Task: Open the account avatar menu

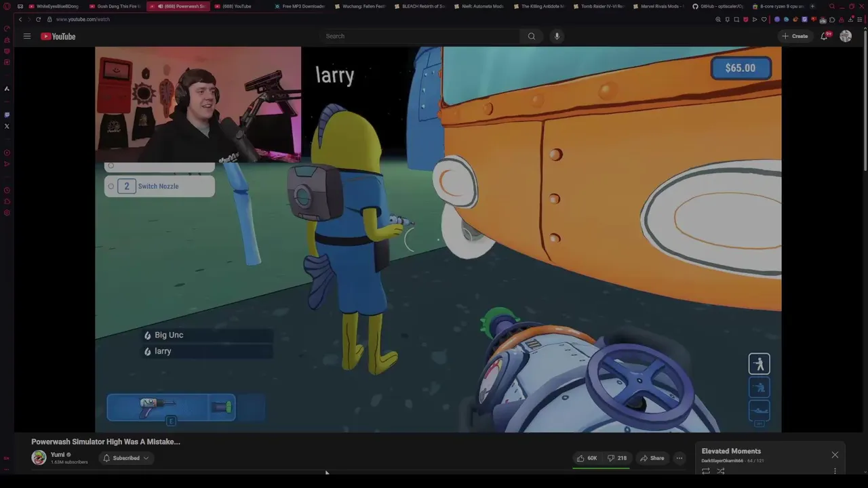Action: coord(846,36)
